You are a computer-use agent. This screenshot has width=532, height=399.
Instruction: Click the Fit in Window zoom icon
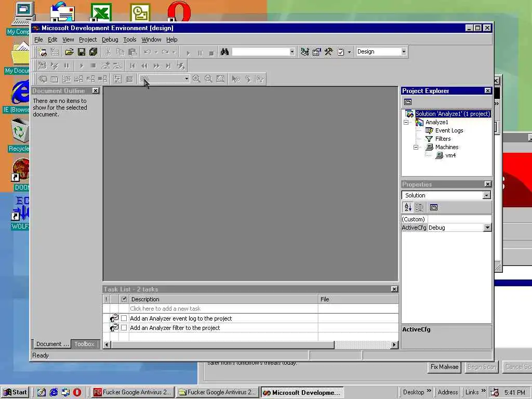coord(220,79)
